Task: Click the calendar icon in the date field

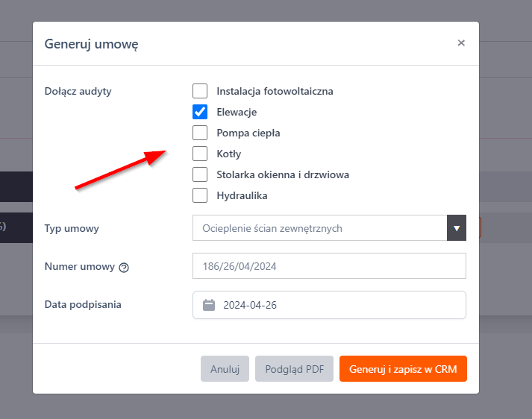Action: pos(209,305)
